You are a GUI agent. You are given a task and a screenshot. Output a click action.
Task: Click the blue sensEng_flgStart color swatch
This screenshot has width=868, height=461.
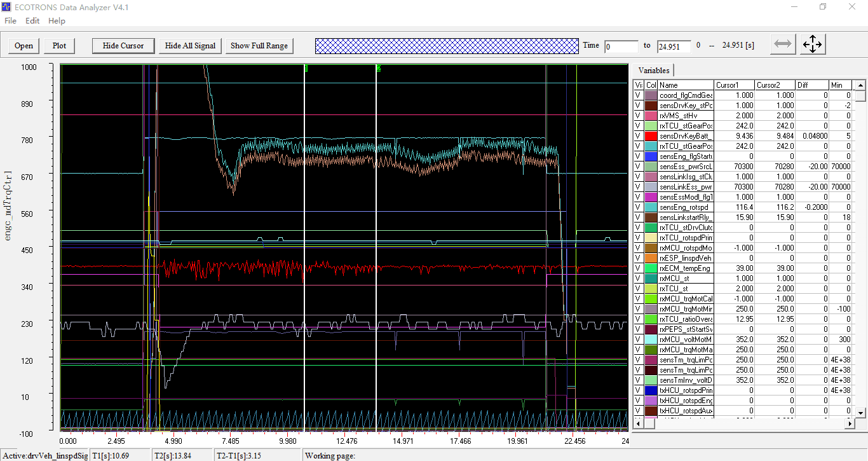click(651, 156)
